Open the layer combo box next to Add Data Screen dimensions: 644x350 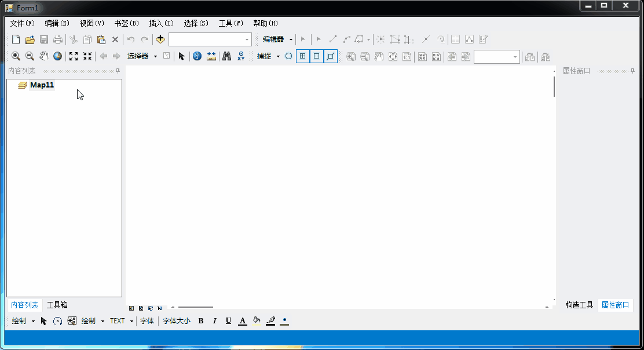210,39
